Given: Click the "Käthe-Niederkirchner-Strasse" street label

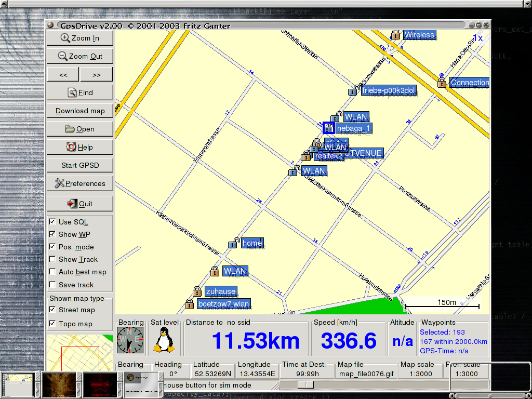Looking at the screenshot, I should 187,232.
